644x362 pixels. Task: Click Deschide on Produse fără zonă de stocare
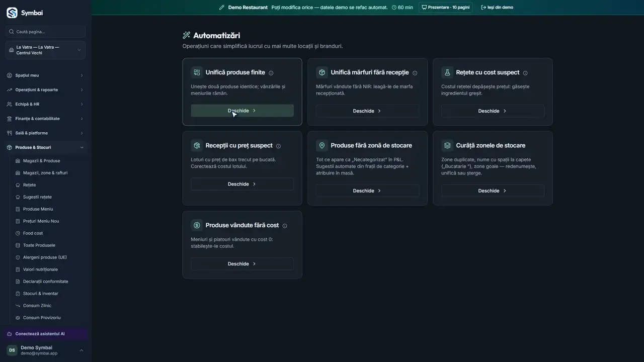[367, 191]
